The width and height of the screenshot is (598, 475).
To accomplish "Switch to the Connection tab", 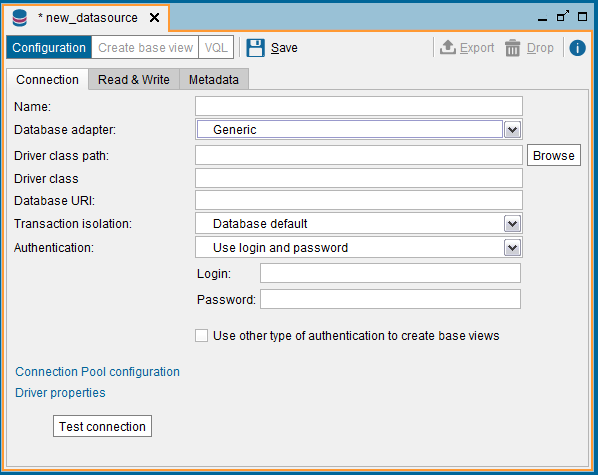I will (47, 80).
